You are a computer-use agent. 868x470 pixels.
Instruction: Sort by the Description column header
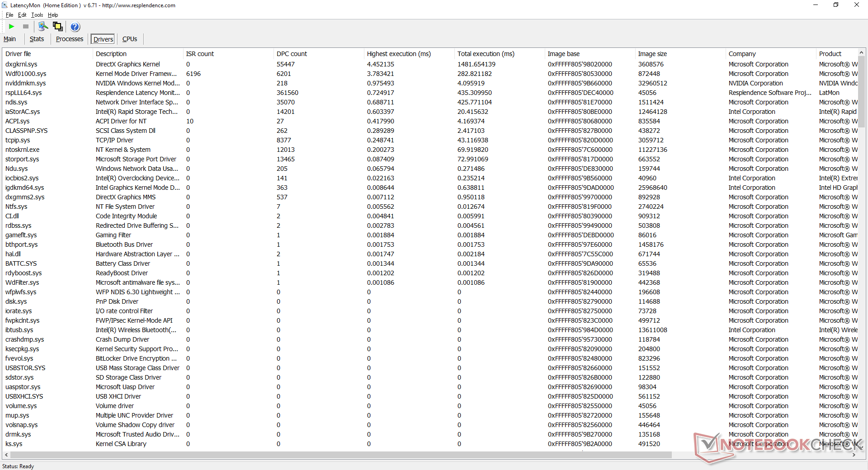(x=138, y=54)
